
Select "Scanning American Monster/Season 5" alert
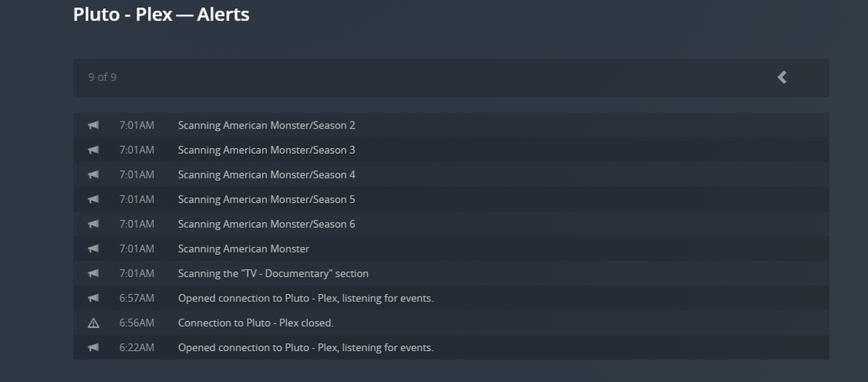pos(266,200)
